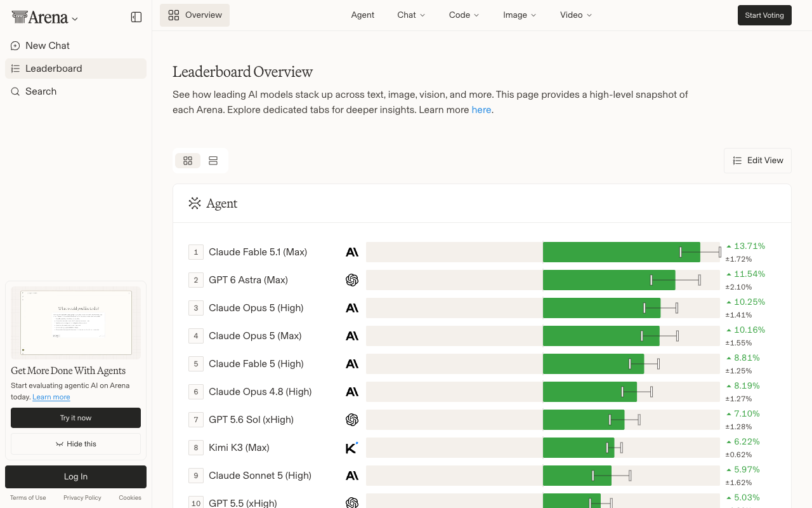The width and height of the screenshot is (812, 508).
Task: Click OpenAI icon beside GPT 6 Astra
Action: pos(352,280)
